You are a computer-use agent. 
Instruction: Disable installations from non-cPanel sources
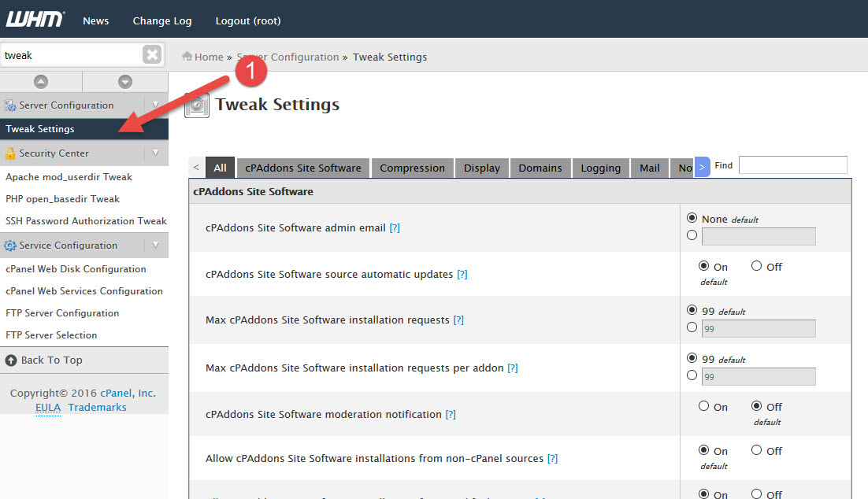(755, 450)
